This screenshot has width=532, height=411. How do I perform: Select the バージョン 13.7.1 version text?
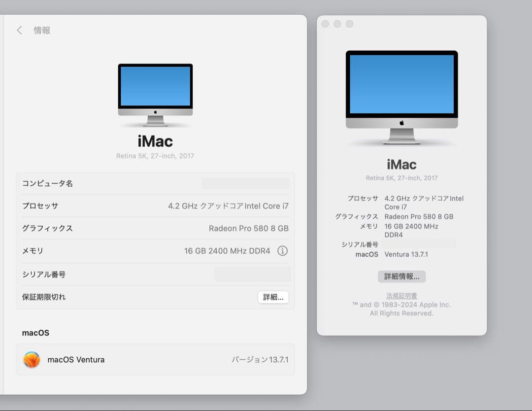click(x=259, y=360)
